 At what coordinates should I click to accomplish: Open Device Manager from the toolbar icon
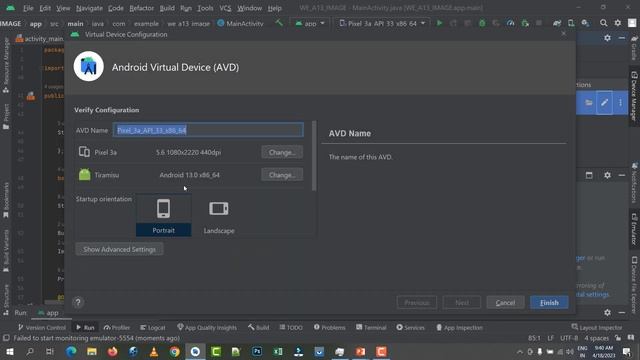(571, 23)
